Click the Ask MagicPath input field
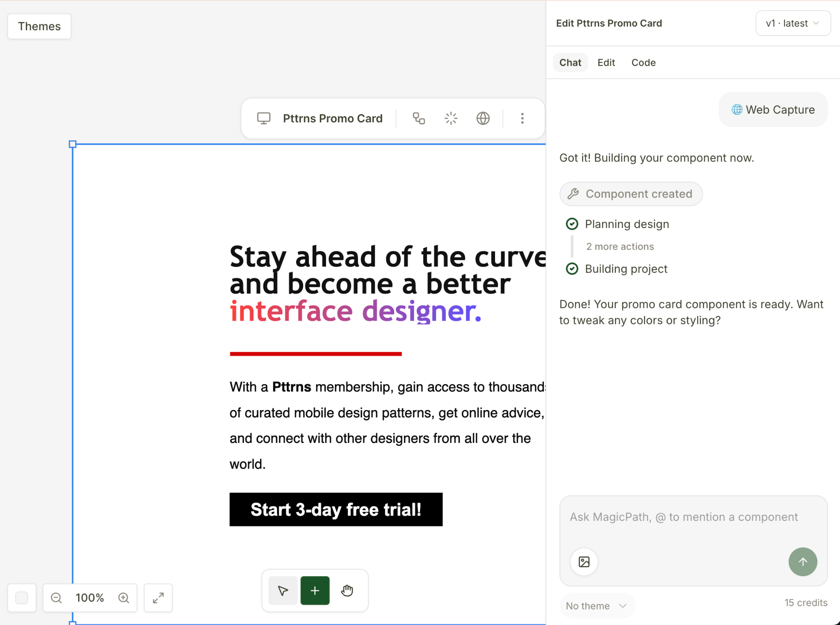The height and width of the screenshot is (625, 840). click(684, 517)
